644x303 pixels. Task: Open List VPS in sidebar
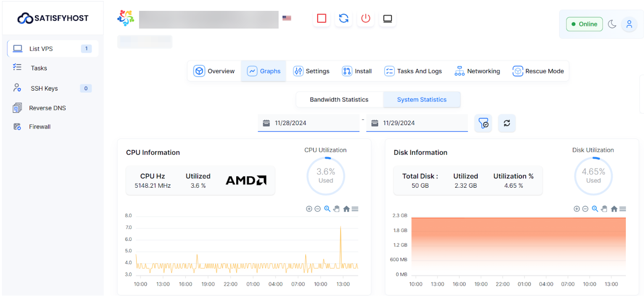(53, 49)
